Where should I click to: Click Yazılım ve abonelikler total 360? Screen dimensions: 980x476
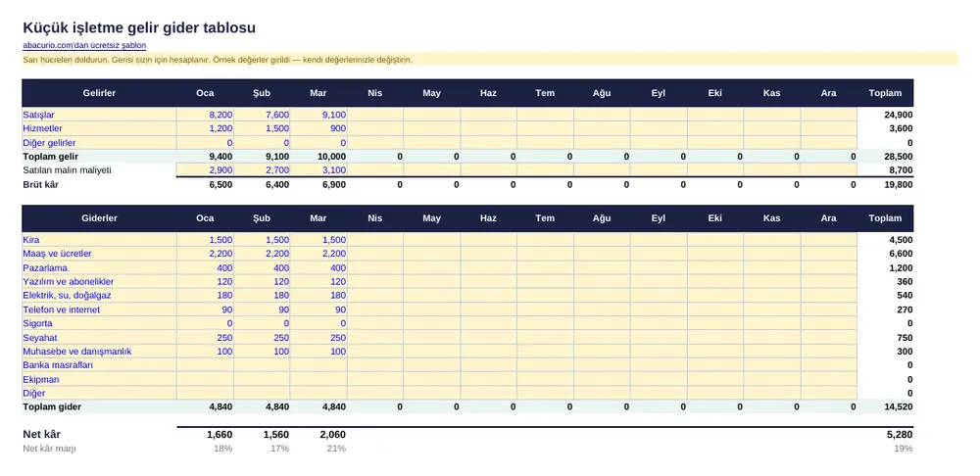905,282
